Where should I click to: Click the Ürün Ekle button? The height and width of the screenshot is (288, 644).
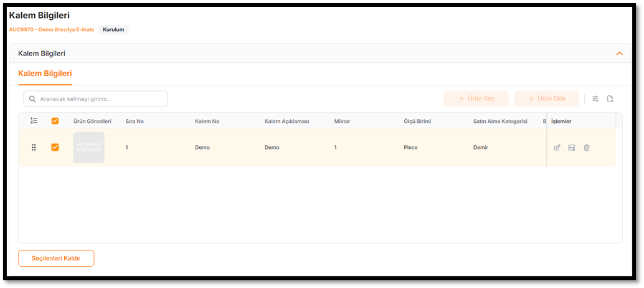(x=546, y=99)
